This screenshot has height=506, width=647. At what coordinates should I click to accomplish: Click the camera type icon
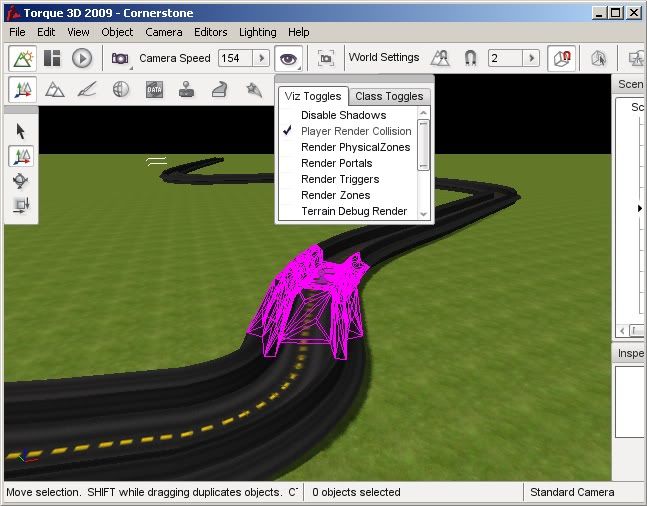coord(121,59)
